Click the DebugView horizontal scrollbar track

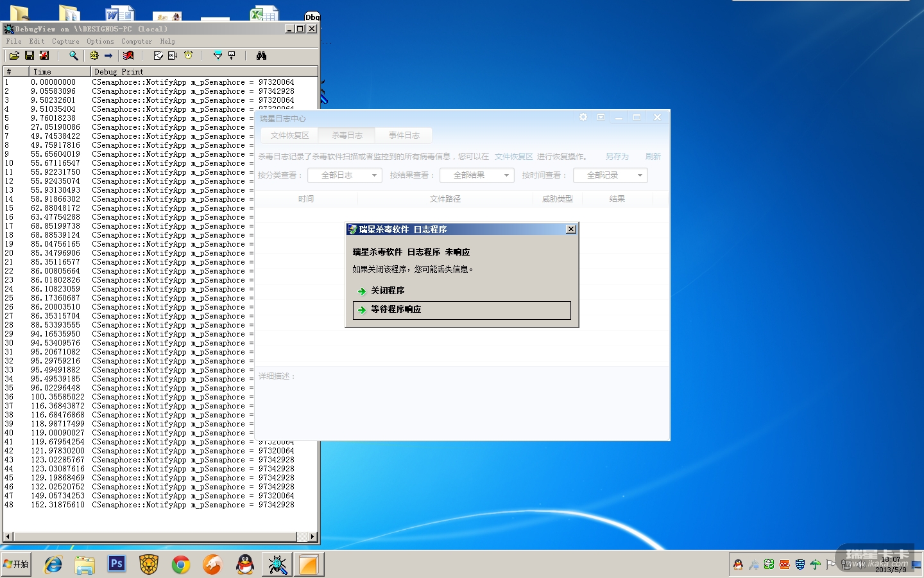(x=154, y=536)
